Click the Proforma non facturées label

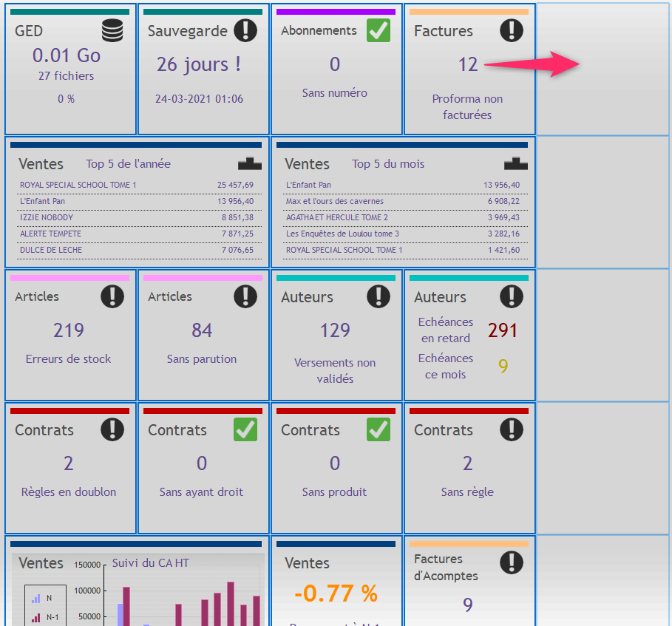pos(467,106)
